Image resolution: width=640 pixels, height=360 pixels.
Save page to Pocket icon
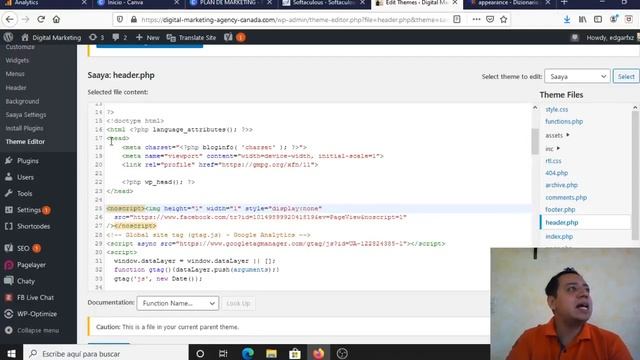pyautogui.click(x=490, y=19)
